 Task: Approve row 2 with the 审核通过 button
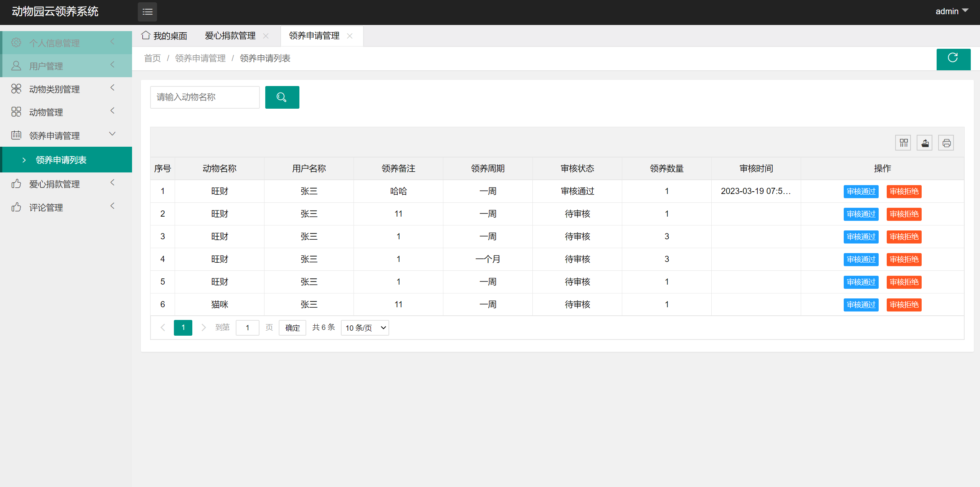861,214
